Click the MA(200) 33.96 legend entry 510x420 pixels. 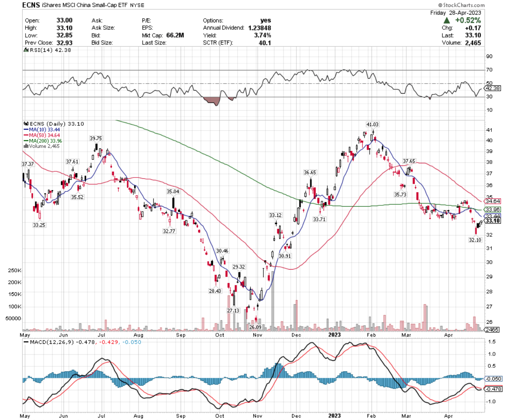43,141
